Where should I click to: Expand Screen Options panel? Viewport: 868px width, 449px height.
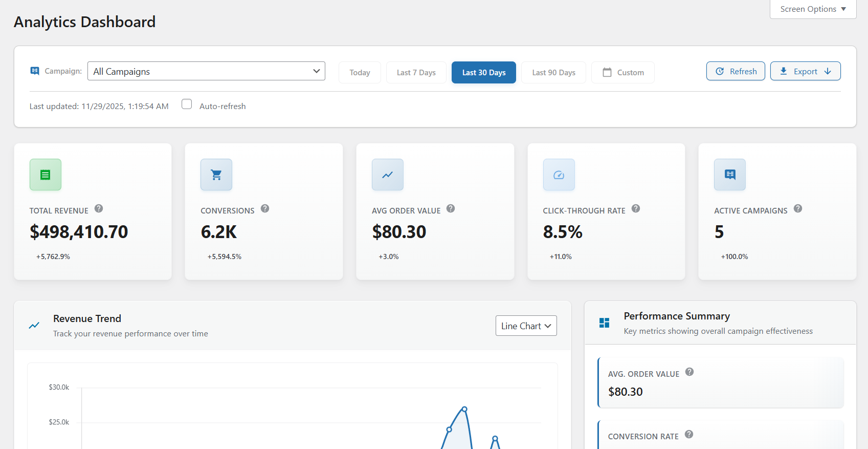coord(813,9)
